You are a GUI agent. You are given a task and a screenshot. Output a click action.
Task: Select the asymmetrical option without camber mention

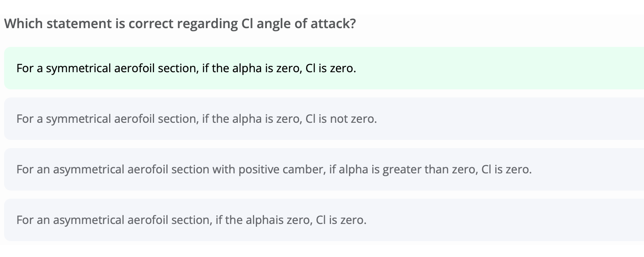(x=324, y=220)
